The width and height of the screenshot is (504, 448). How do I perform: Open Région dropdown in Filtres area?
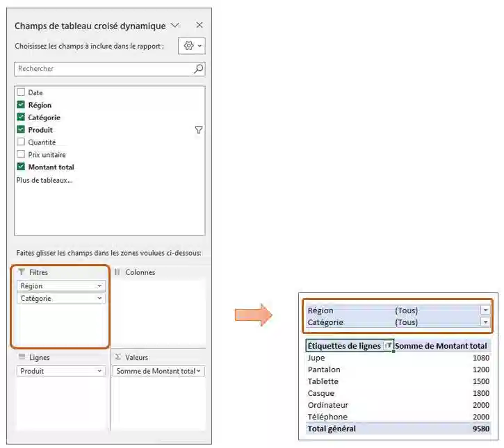click(99, 286)
